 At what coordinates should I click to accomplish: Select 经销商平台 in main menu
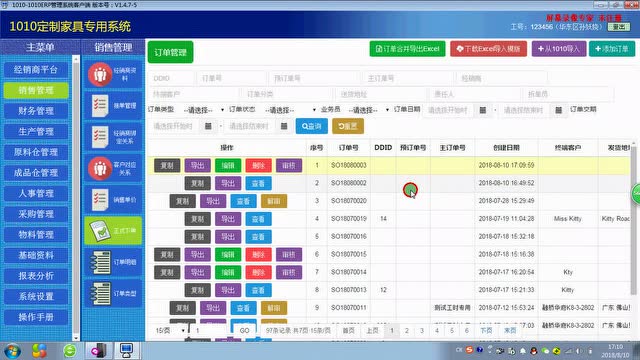tap(36, 69)
